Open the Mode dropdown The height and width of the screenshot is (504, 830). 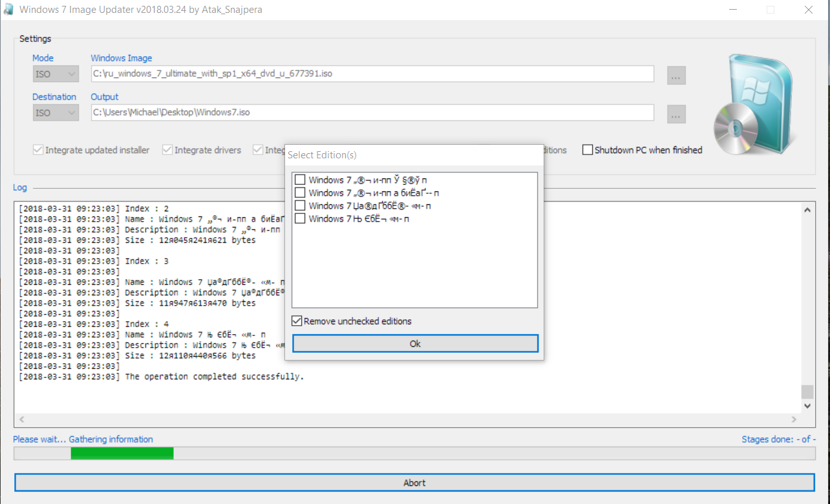56,74
